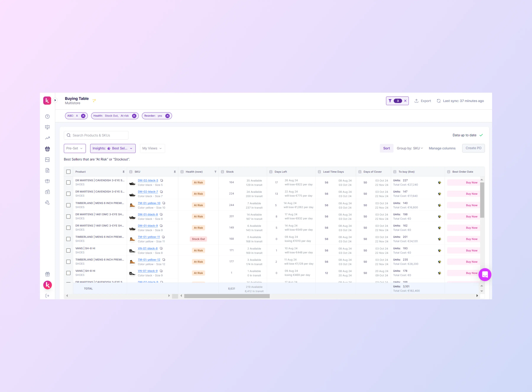Open the Group by: SKU dropdown
Image resolution: width=532 pixels, height=392 pixels.
pos(410,148)
